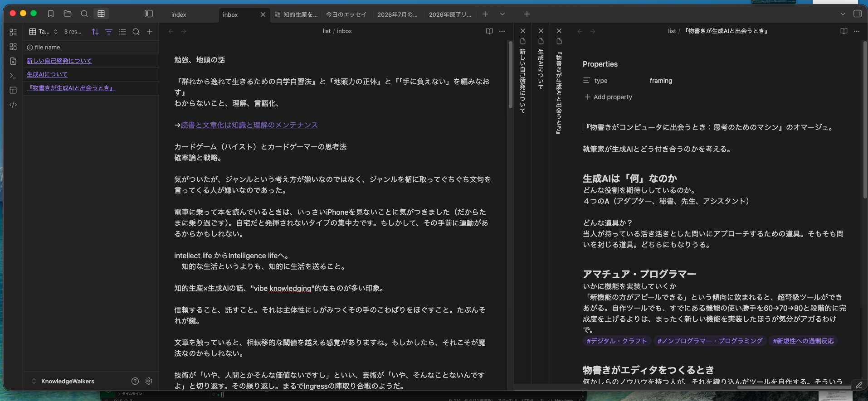868x401 pixels.
Task: Open 新しい自己啓発について link
Action: [59, 61]
